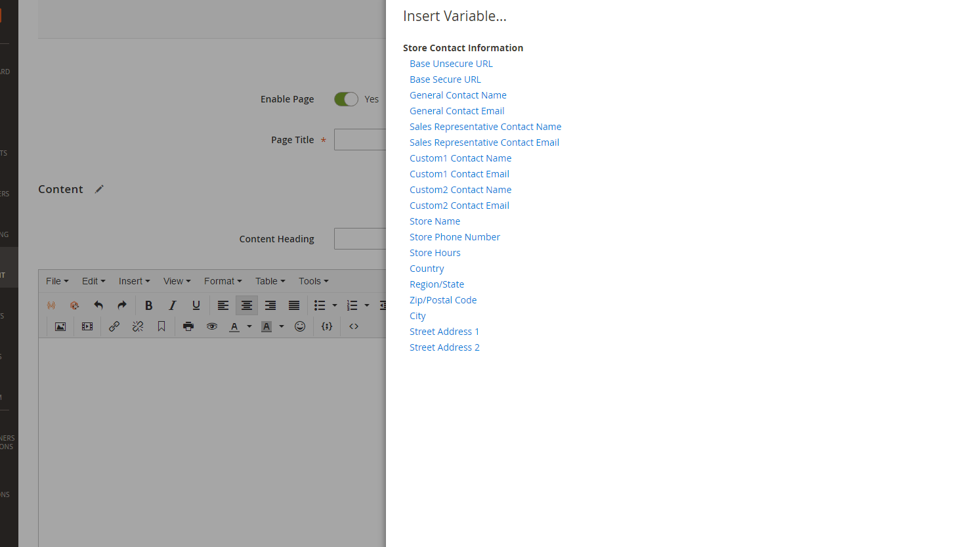Redo the last editor action

pos(122,305)
